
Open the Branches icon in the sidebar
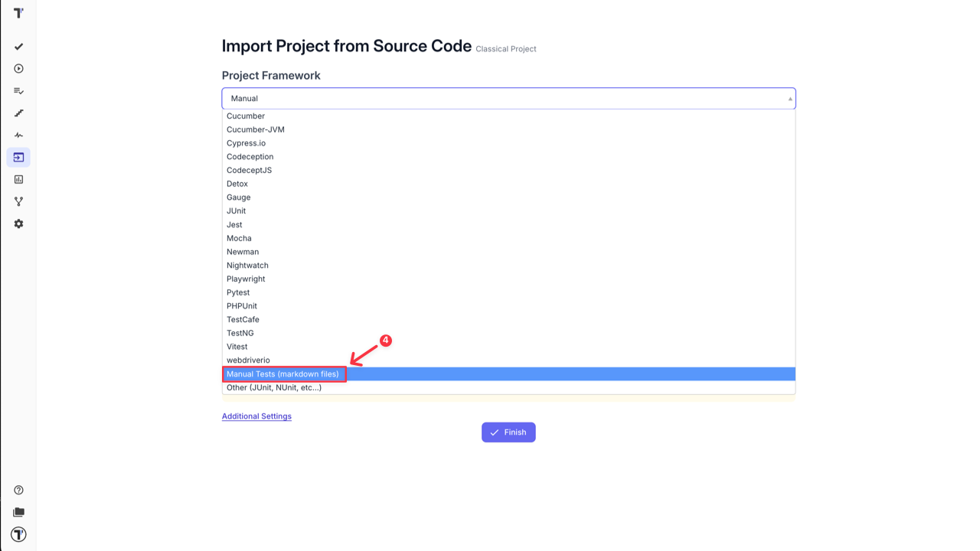(x=18, y=201)
